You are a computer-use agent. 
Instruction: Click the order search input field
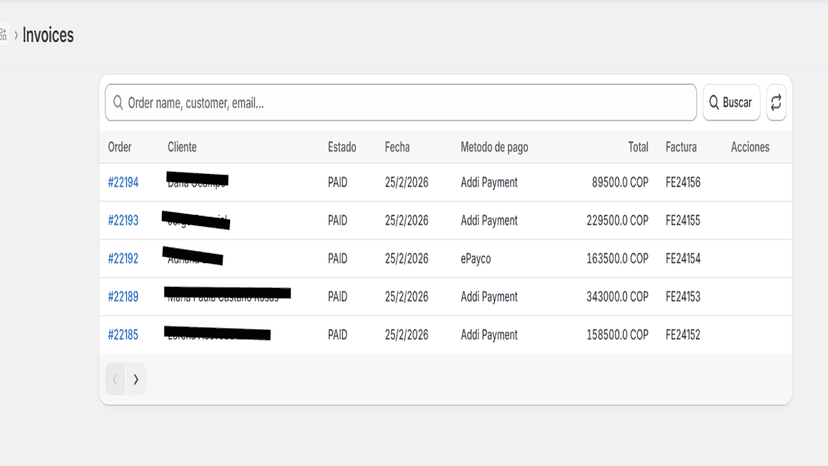[401, 102]
